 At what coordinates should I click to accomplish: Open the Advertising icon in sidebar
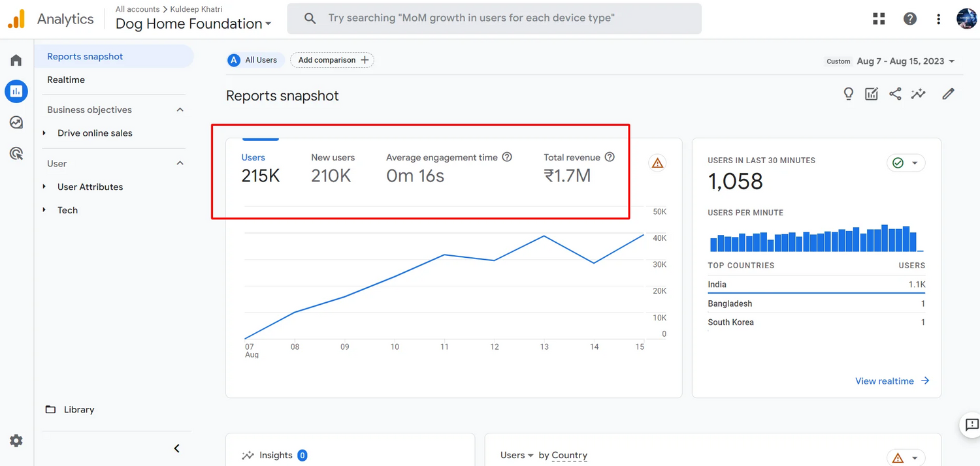(x=16, y=153)
